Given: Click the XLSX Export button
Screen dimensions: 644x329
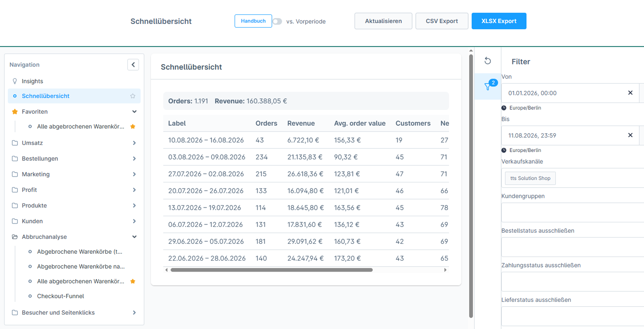Looking at the screenshot, I should 499,21.
